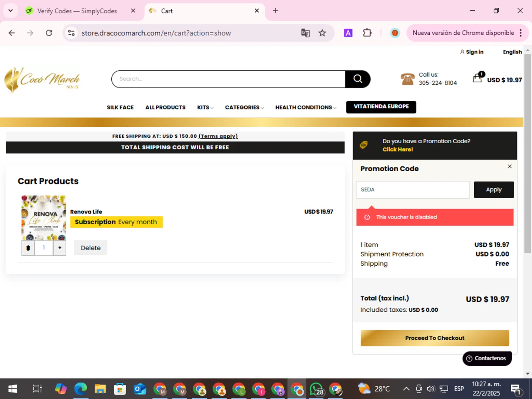The width and height of the screenshot is (532, 399).
Task: Open the English language selector
Action: [x=512, y=52]
